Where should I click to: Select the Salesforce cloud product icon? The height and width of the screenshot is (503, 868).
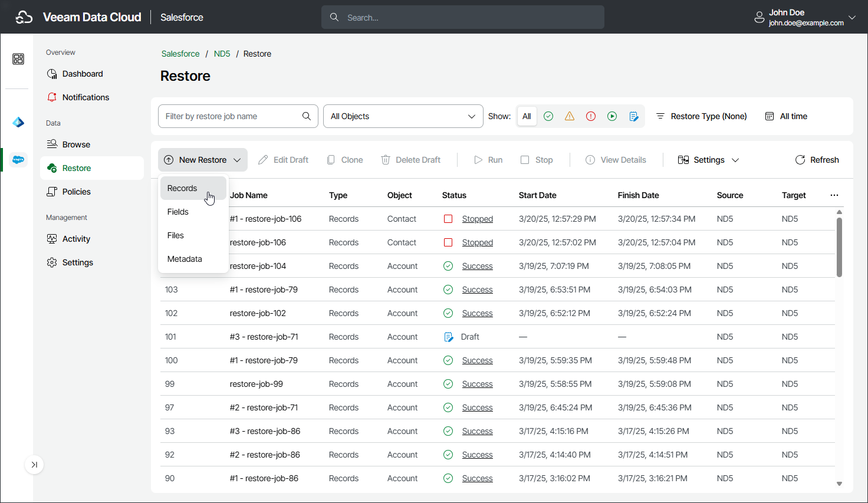coord(18,160)
